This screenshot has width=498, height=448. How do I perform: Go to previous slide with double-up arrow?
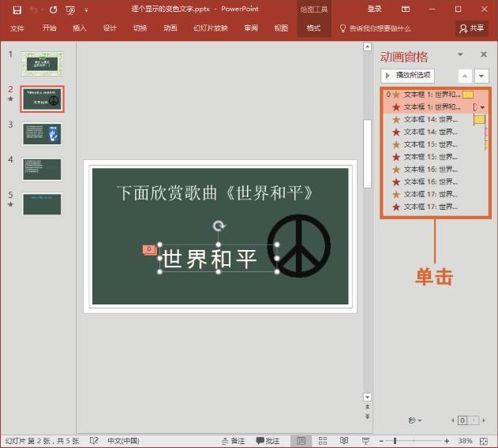point(367,407)
